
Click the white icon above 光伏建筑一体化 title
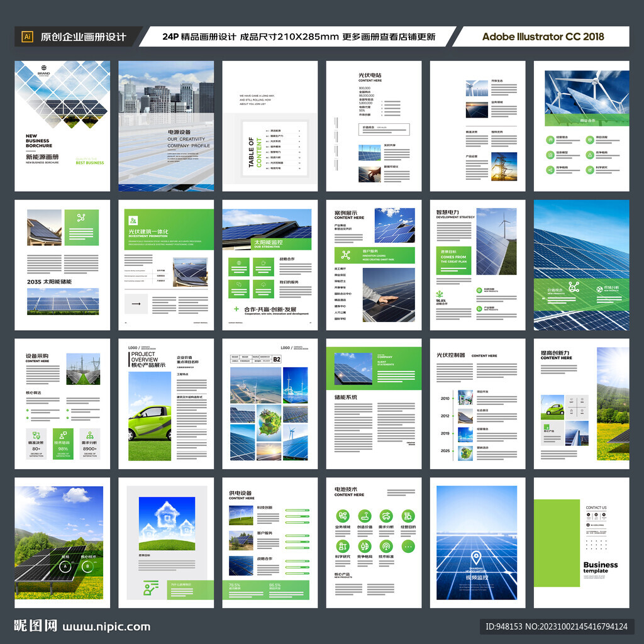[x=133, y=221]
